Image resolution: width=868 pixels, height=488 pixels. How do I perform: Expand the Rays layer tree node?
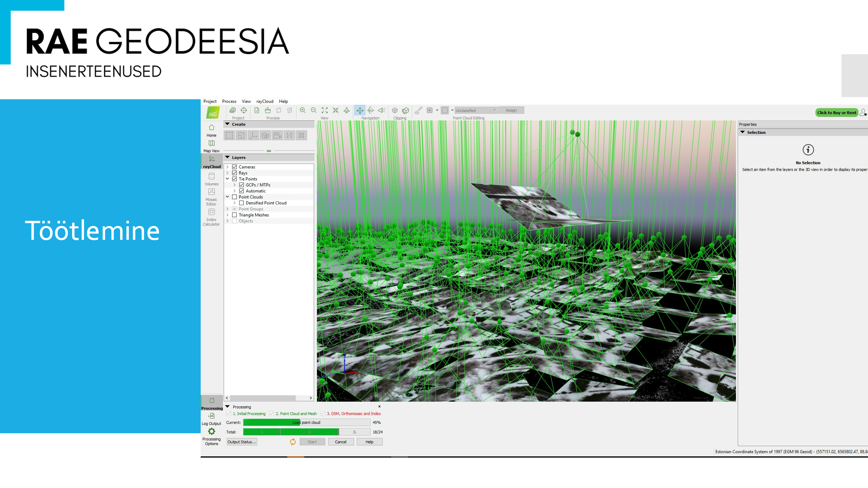click(228, 173)
